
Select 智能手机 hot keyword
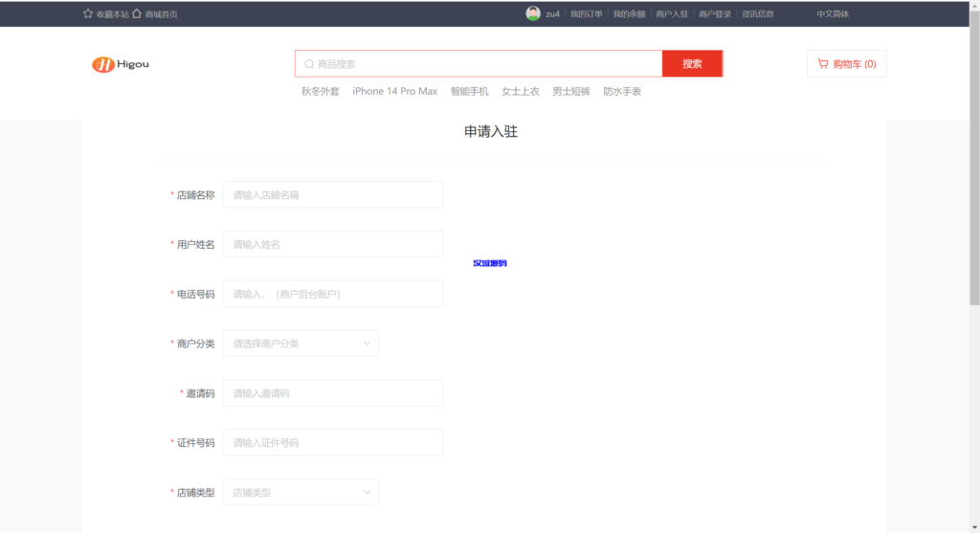click(x=469, y=91)
